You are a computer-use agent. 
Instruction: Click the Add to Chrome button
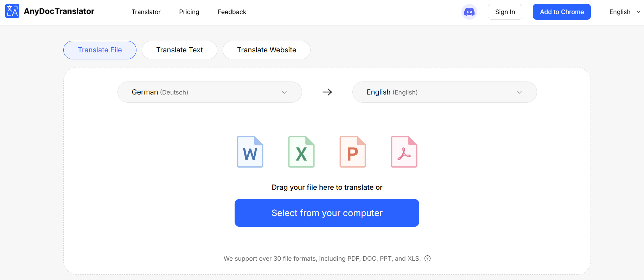pos(562,12)
